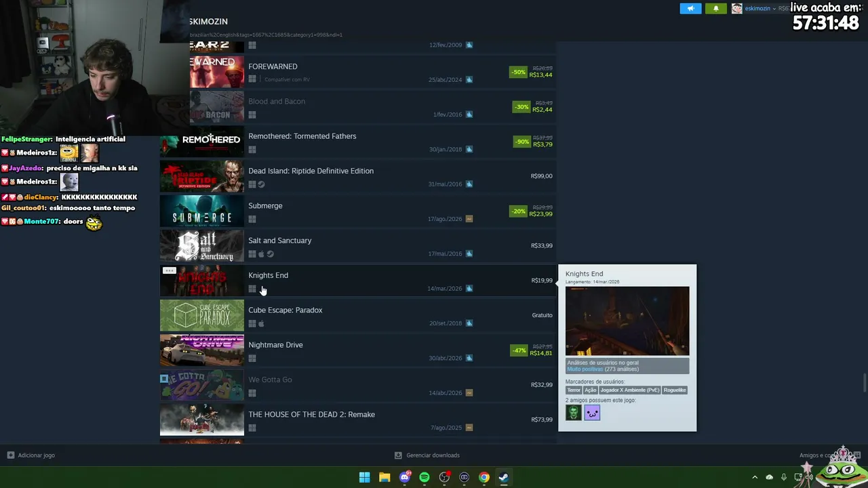Click the Cube Escape: Paradox capsule image
The image size is (868, 488).
click(202, 316)
